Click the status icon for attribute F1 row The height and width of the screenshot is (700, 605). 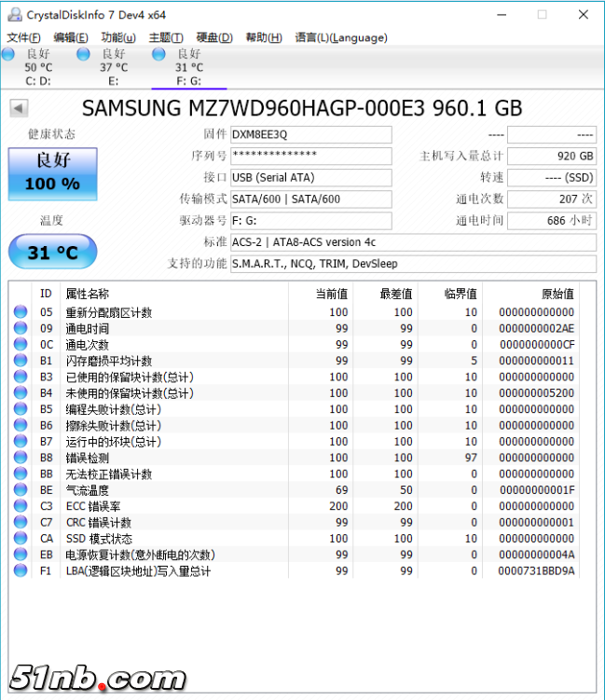click(21, 570)
